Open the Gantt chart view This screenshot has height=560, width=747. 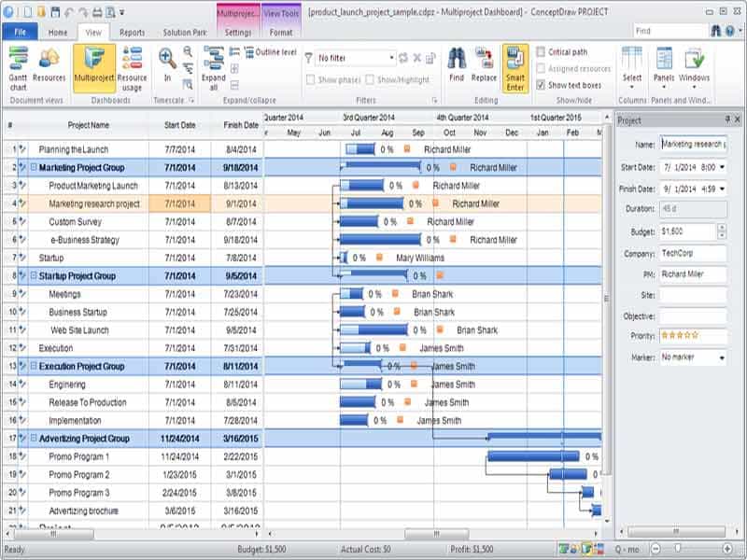pyautogui.click(x=18, y=68)
